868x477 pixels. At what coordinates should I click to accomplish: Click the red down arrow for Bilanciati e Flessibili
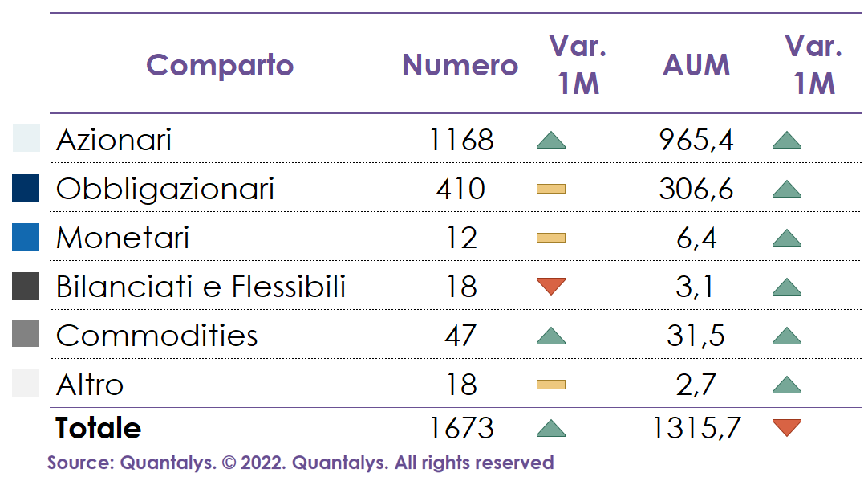550,286
